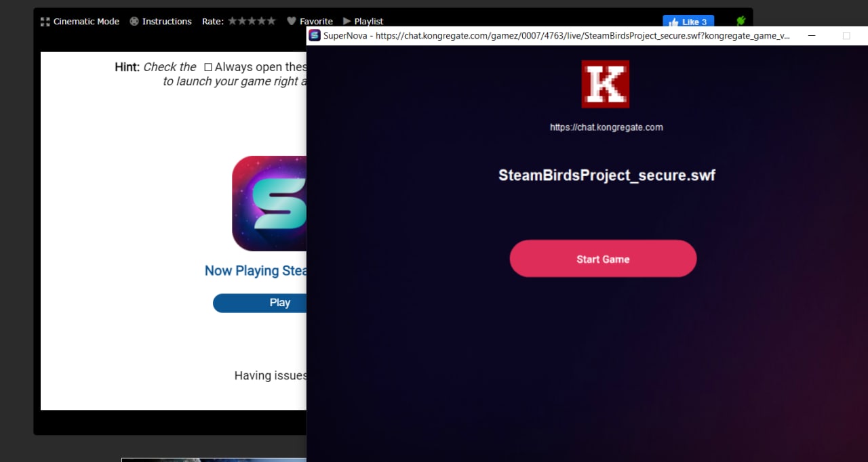Click the Cinematic Mode grid icon
The width and height of the screenshot is (868, 462).
click(45, 22)
